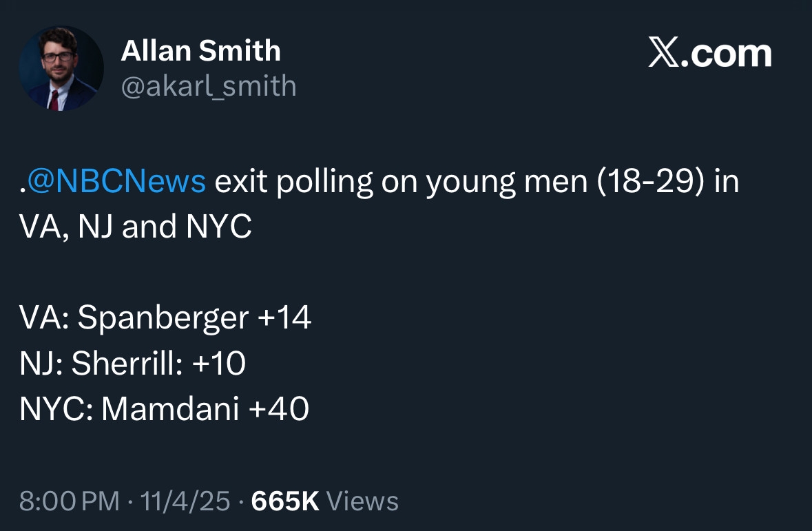Select the name Spanberger in the tweet
The height and width of the screenshot is (531, 812).
coord(163,318)
